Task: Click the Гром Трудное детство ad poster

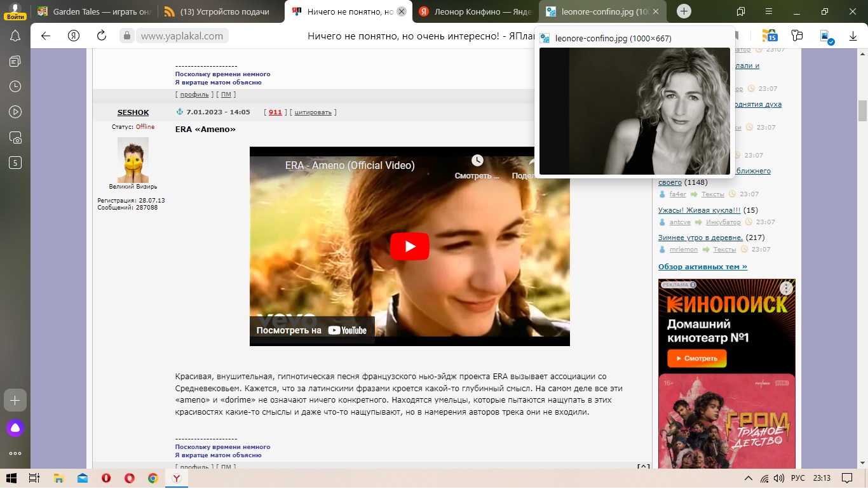Action: pyautogui.click(x=727, y=421)
